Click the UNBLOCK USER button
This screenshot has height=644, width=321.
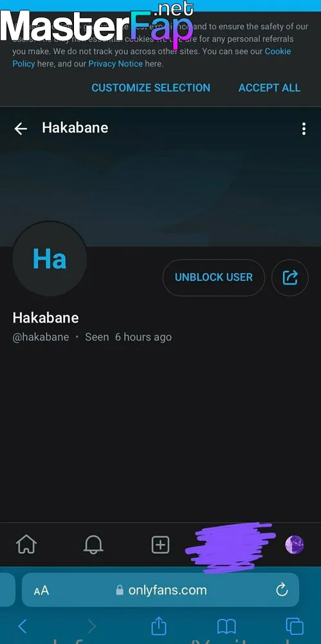point(214,278)
